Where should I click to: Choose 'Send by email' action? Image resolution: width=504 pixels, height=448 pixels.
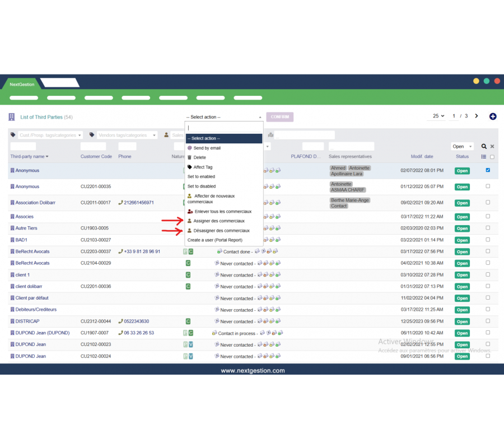click(207, 148)
